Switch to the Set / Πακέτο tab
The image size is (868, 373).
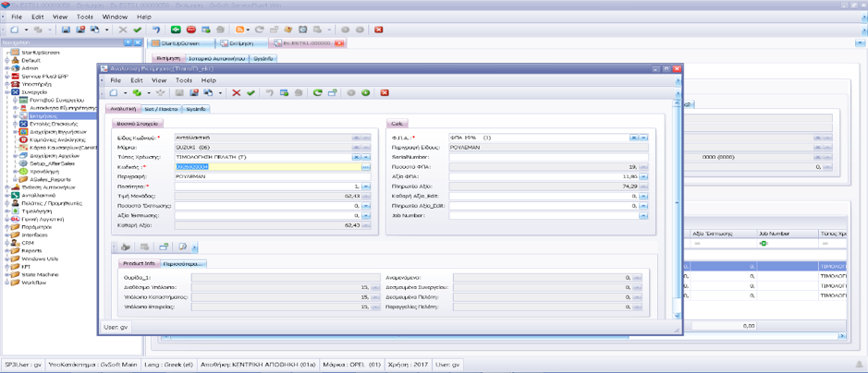click(161, 109)
